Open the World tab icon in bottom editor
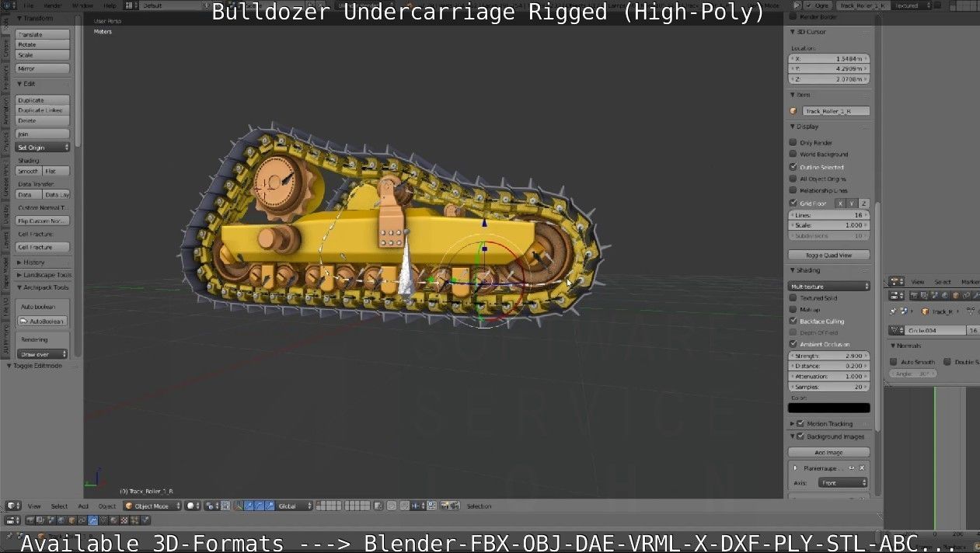The image size is (980, 553). pyautogui.click(x=61, y=520)
